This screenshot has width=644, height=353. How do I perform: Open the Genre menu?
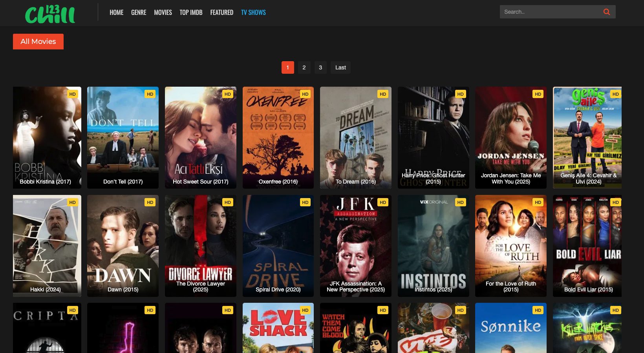coord(139,13)
